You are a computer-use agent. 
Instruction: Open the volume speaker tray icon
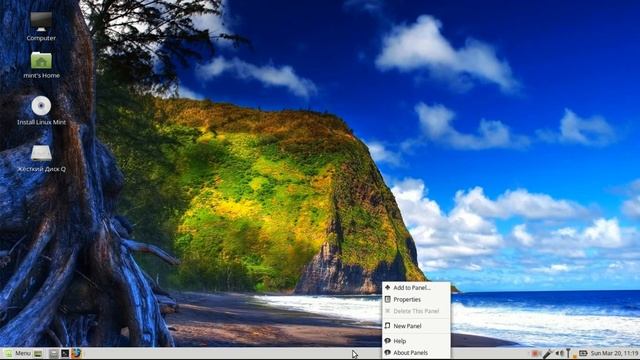560,353
